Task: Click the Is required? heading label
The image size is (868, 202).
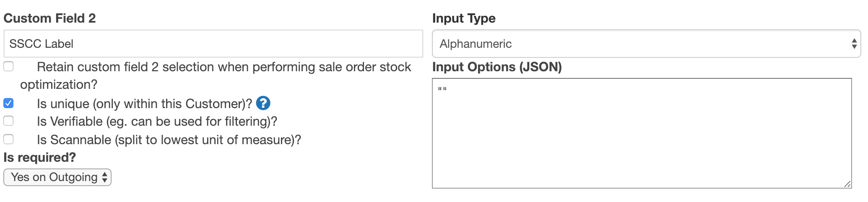Action: click(39, 158)
